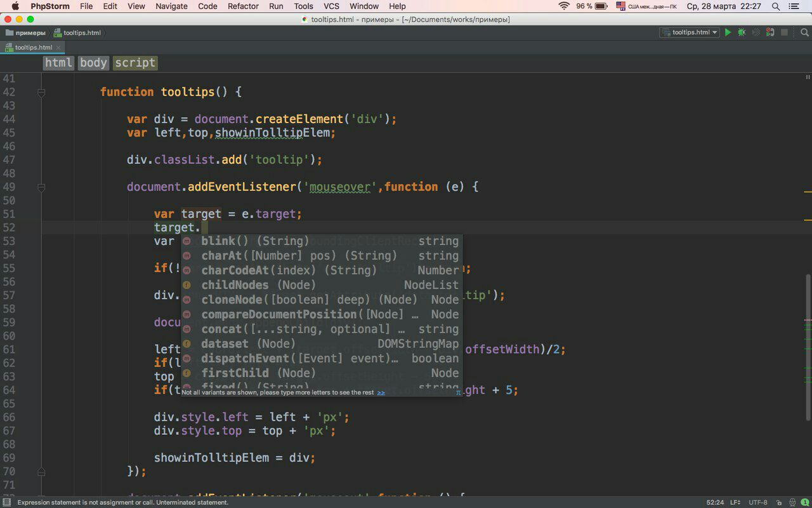Image resolution: width=812 pixels, height=508 pixels.
Task: Select the concat completion suggestion
Action: pyautogui.click(x=321, y=329)
